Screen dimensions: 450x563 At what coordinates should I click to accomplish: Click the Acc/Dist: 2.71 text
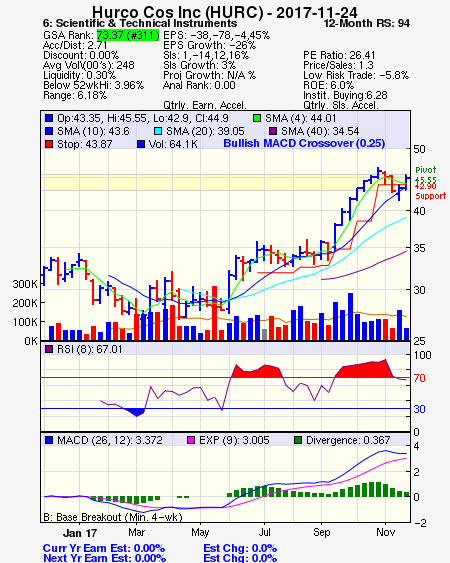tap(75, 45)
